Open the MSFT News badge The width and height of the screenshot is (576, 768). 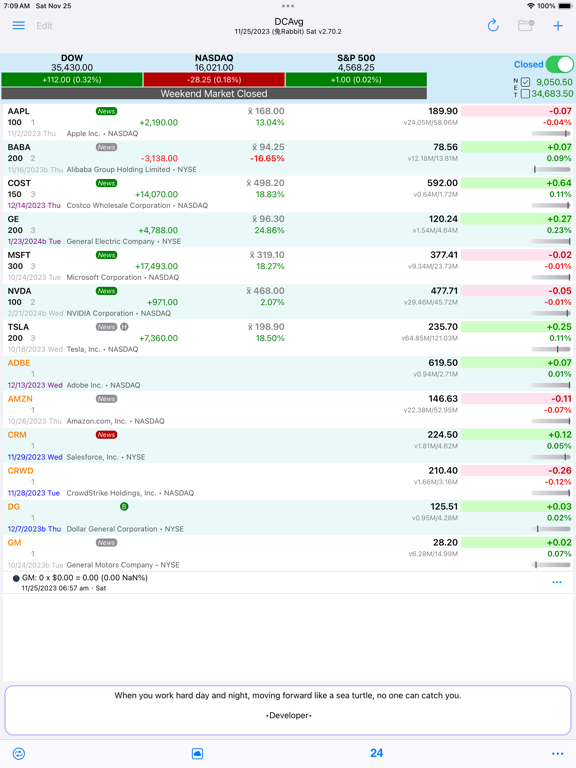point(106,255)
